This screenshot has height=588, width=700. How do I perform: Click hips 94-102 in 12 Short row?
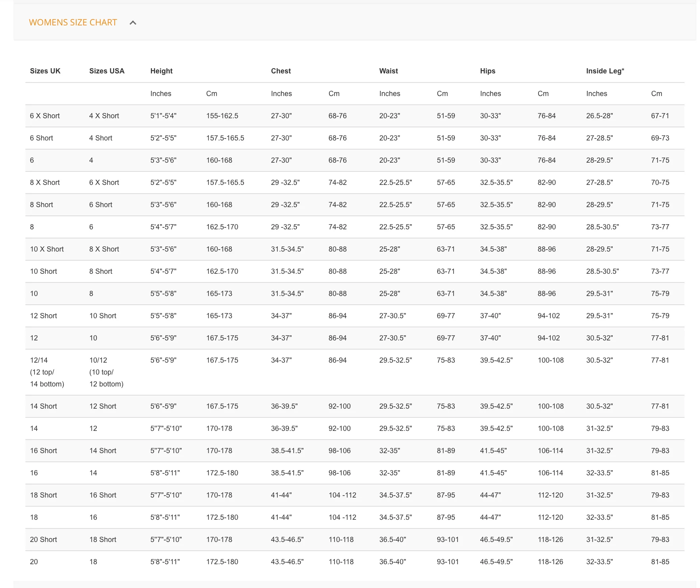tap(549, 316)
